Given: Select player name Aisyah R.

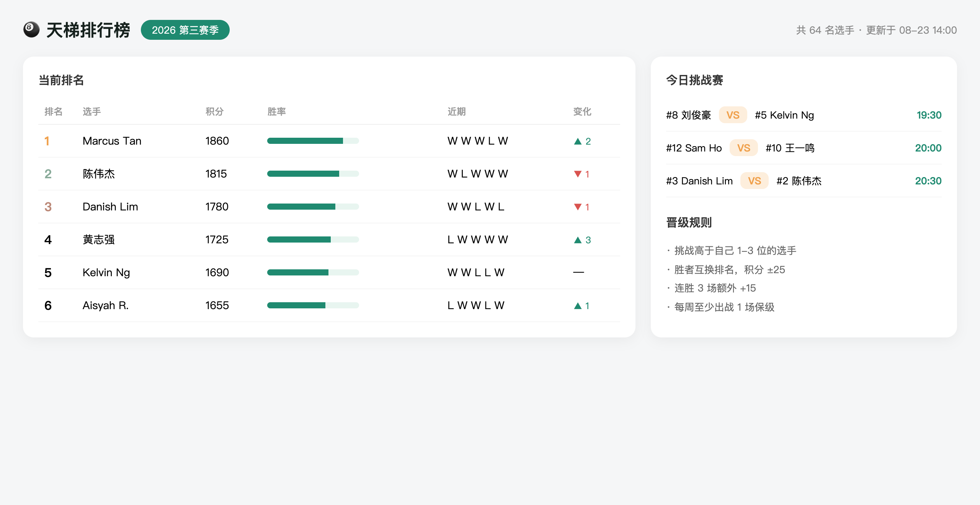Looking at the screenshot, I should tap(106, 305).
